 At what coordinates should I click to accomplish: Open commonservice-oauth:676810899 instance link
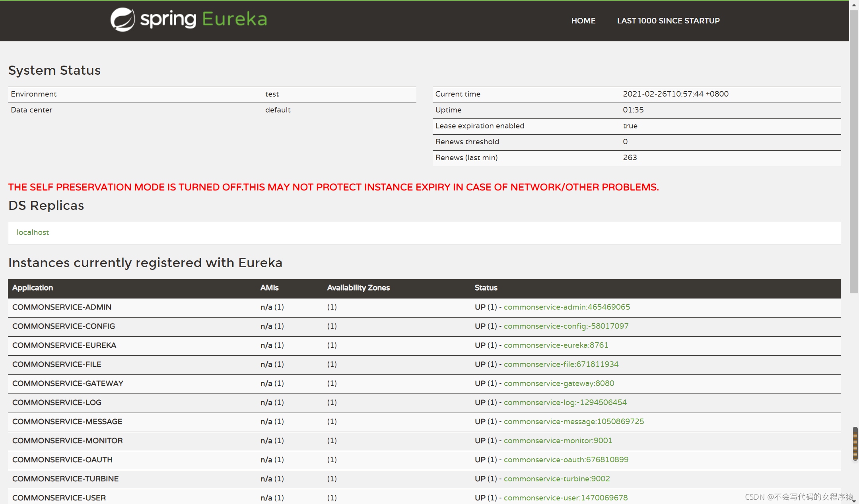coord(566,460)
